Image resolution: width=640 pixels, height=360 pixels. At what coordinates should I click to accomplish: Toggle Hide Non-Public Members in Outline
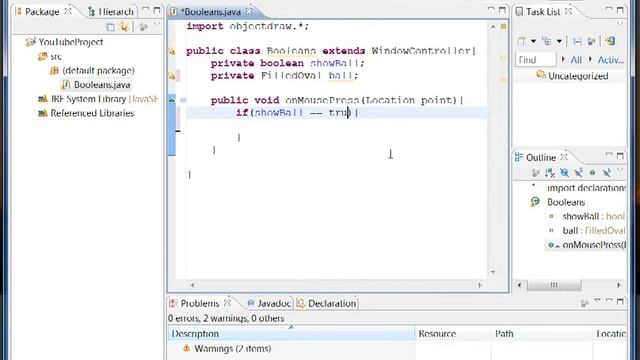click(592, 173)
